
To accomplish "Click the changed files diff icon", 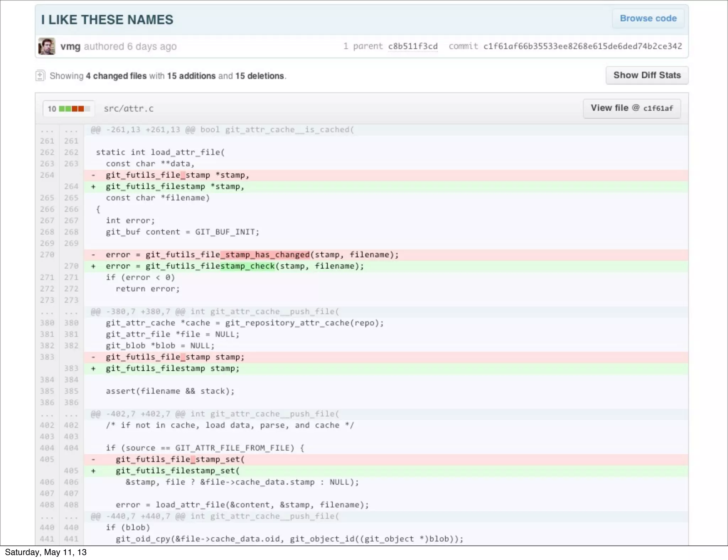I will [40, 76].
